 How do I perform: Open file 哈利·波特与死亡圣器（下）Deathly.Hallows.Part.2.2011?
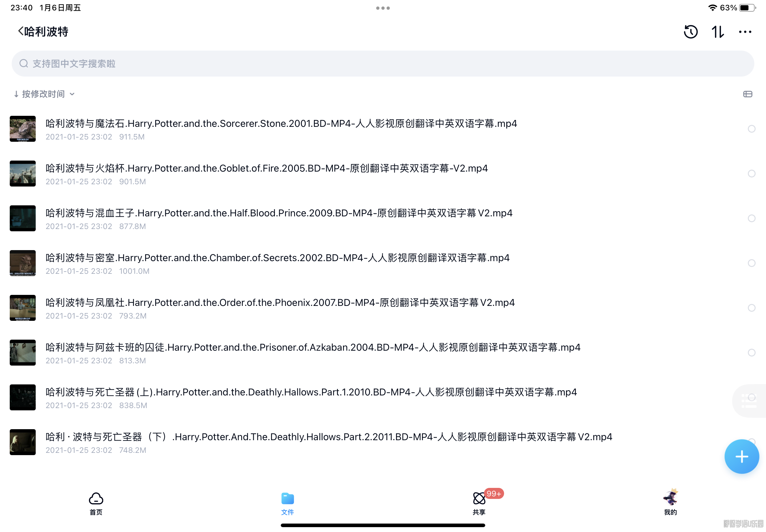pos(329,437)
